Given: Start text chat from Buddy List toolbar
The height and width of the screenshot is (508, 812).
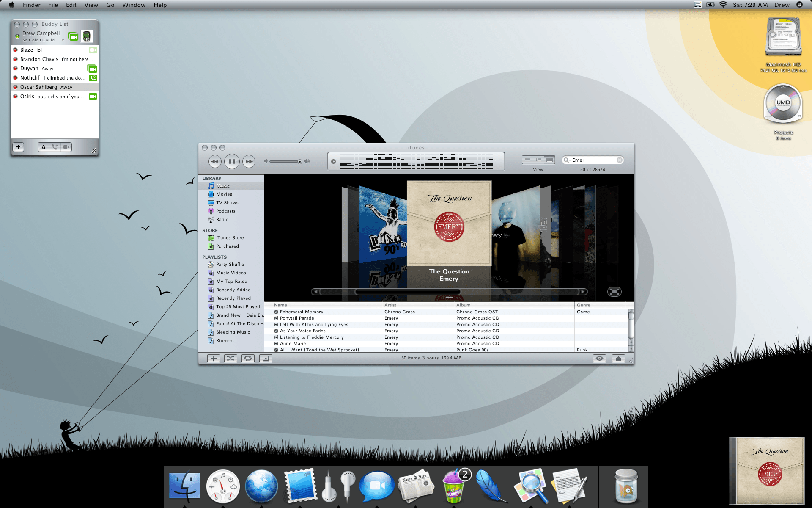Looking at the screenshot, I should click(44, 147).
